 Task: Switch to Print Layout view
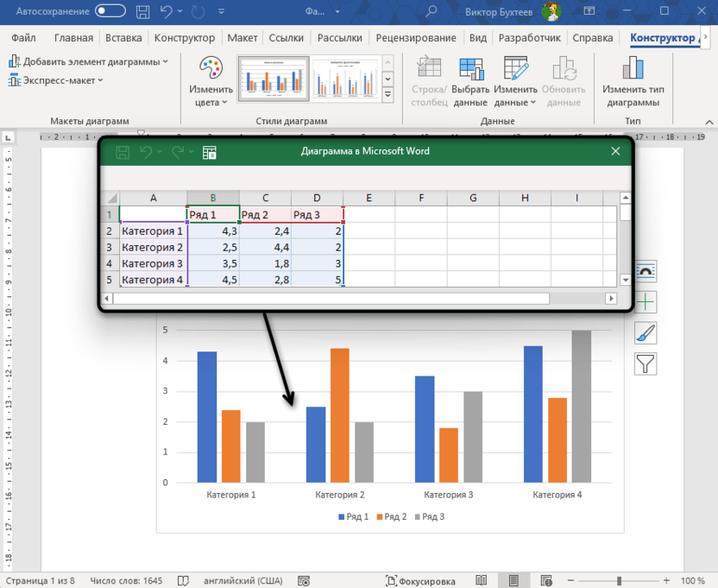tap(513, 581)
